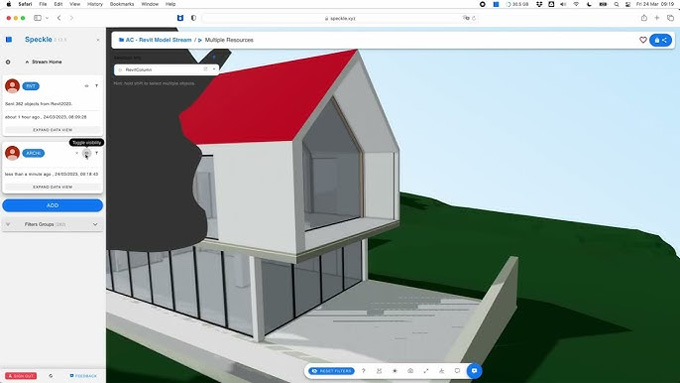The width and height of the screenshot is (680, 383).
Task: Open Dropbox menu bar icon
Action: tap(539, 4)
